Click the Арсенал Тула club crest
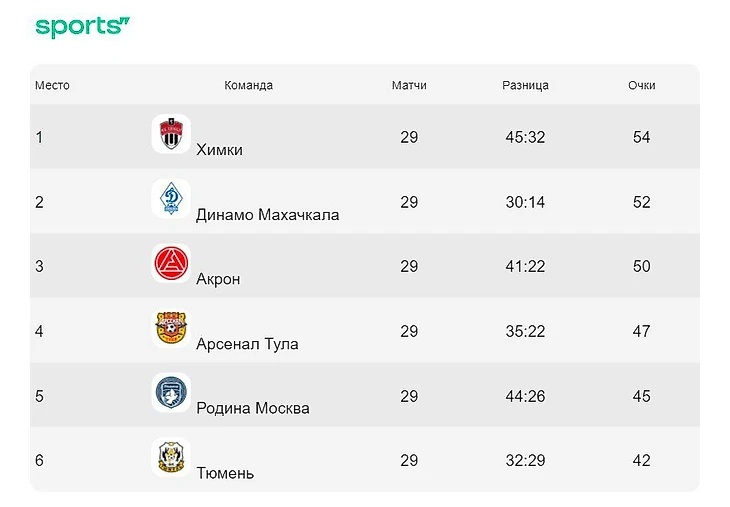Image resolution: width=730 pixels, height=507 pixels. 171,328
